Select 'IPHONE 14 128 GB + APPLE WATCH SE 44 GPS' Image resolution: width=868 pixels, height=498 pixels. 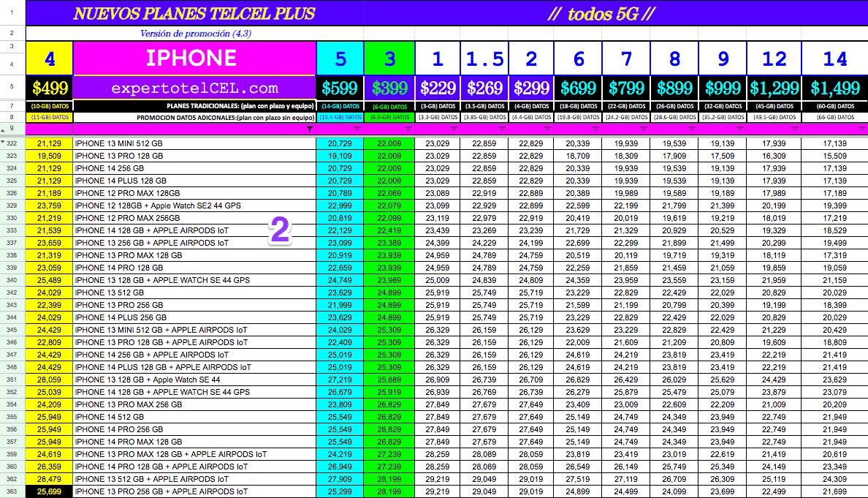pos(194,392)
